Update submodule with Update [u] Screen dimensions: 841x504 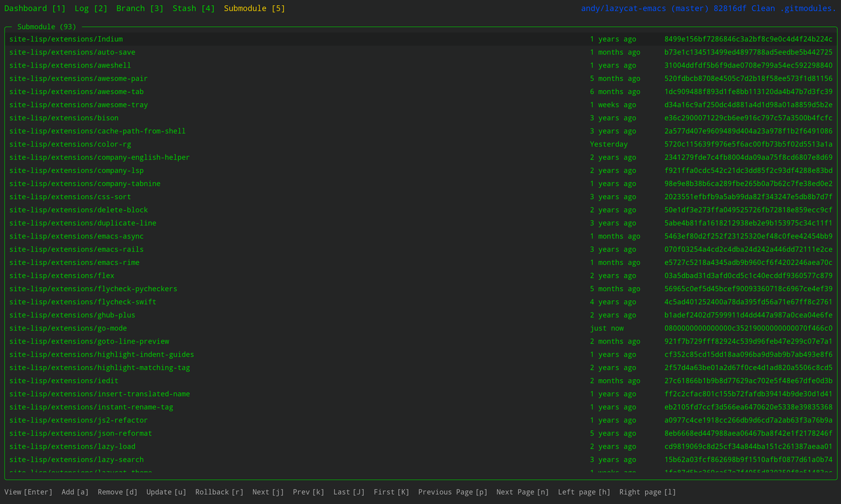click(x=166, y=491)
